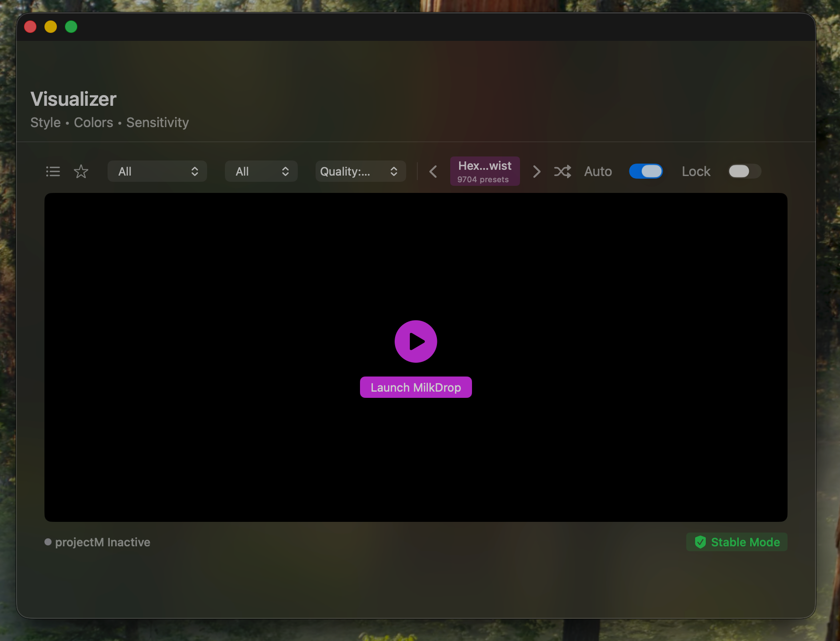Click the Stable Mode badge
Screen dimensions: 840x641
pos(737,542)
